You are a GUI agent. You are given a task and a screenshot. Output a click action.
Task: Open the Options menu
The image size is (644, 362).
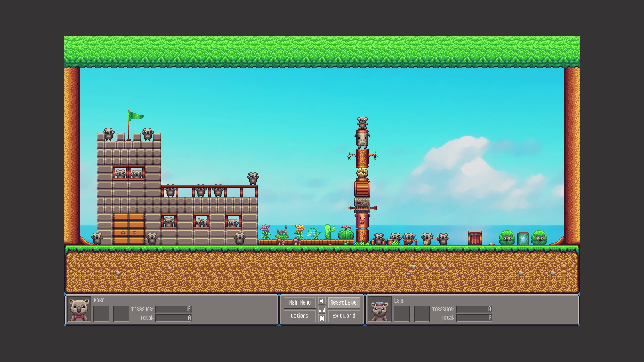point(300,316)
